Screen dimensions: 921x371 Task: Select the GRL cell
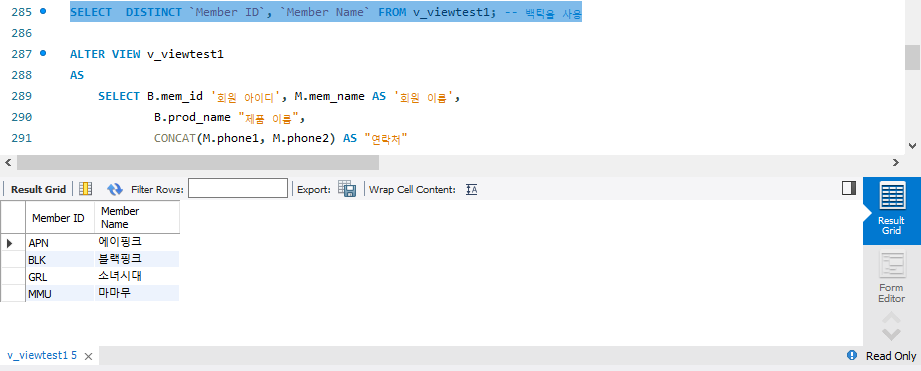[x=60, y=276]
